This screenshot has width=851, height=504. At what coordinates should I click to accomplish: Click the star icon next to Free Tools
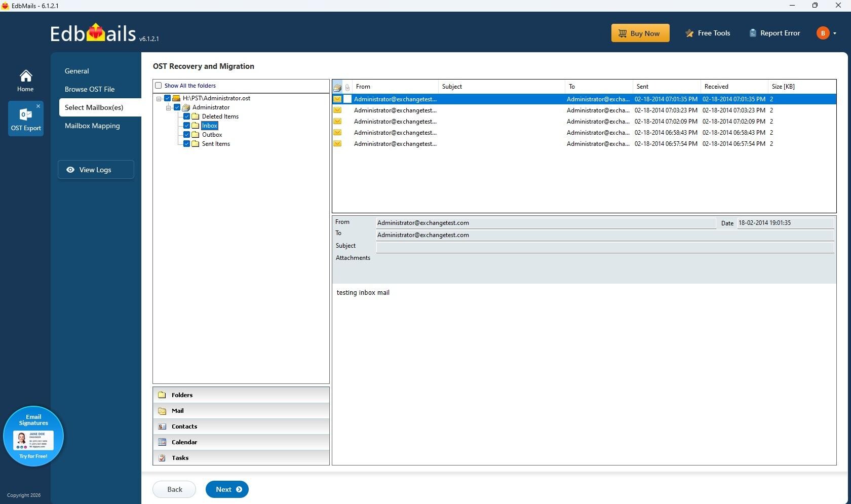click(x=689, y=33)
